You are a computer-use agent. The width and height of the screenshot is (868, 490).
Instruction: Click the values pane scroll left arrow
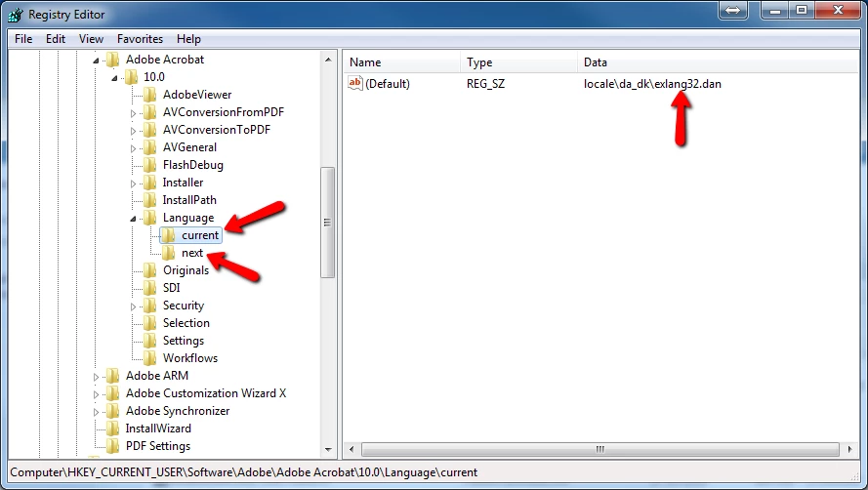[351, 449]
